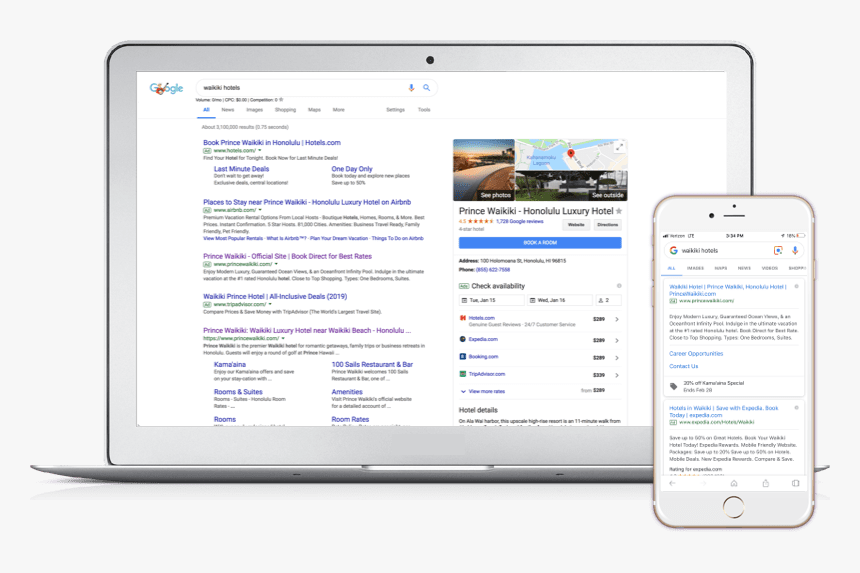860x573 pixels.
Task: Open 'Career Opportunities' link on the phone
Action: pyautogui.click(x=696, y=354)
